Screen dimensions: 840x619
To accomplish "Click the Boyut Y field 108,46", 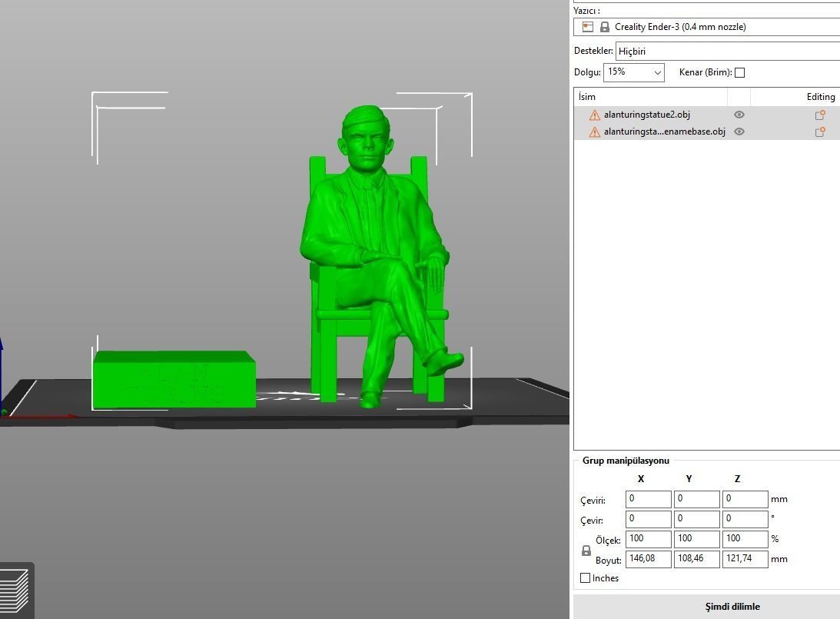I will pos(696,558).
